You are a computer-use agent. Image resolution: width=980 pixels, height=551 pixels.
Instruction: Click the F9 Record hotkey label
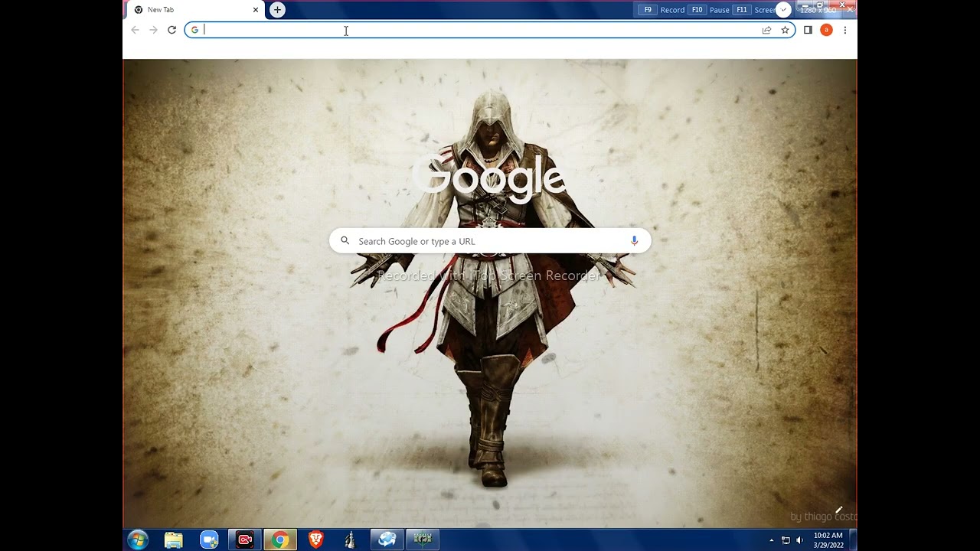663,10
